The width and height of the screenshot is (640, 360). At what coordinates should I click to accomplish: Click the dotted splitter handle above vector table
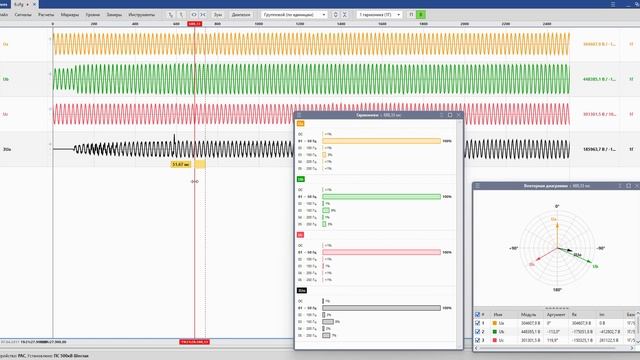point(557,308)
